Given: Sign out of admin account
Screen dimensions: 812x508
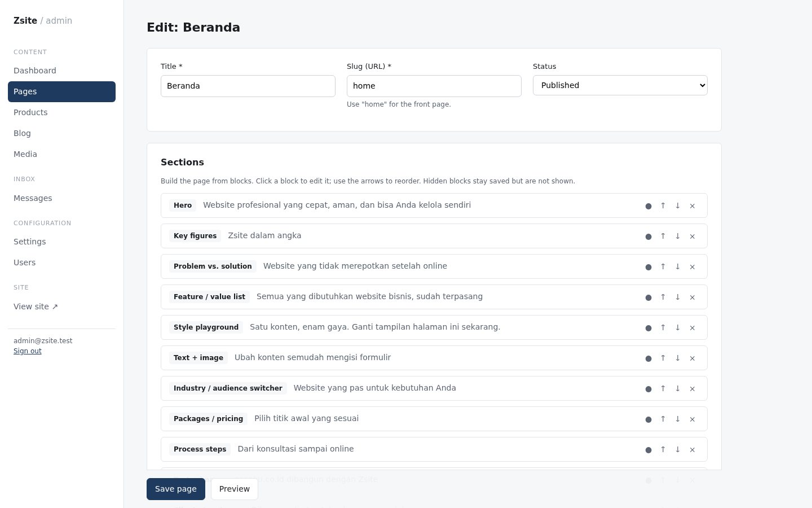Looking at the screenshot, I should coord(28,351).
